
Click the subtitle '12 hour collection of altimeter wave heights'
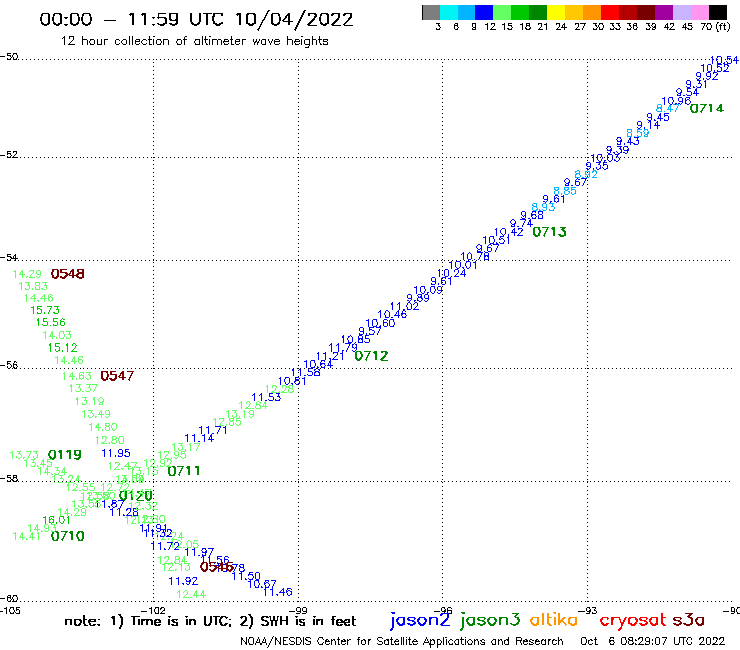[x=194, y=41]
